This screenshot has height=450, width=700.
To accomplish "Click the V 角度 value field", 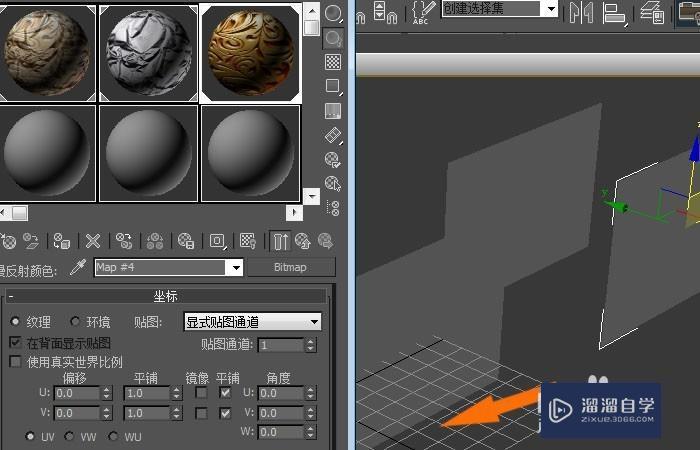I will pyautogui.click(x=281, y=413).
